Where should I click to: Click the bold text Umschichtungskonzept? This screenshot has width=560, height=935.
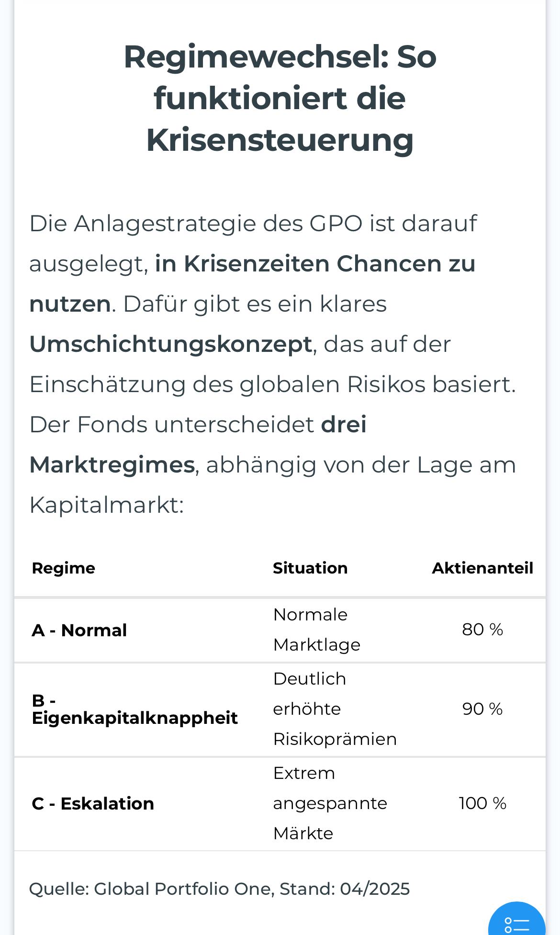point(171,344)
